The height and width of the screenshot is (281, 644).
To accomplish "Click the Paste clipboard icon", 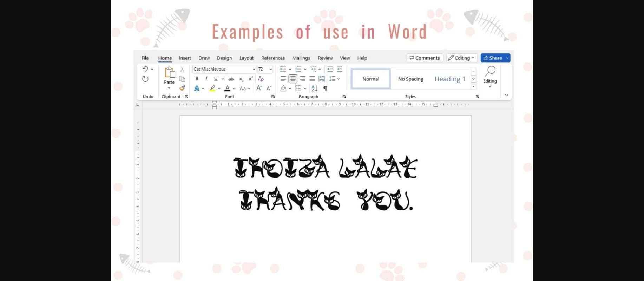I will tap(170, 72).
